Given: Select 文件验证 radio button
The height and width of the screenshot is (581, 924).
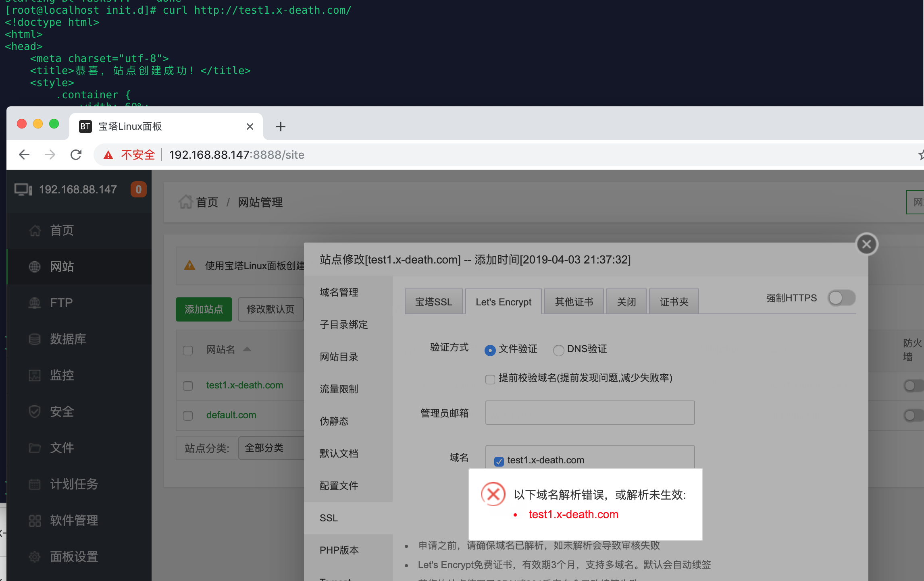Looking at the screenshot, I should pyautogui.click(x=490, y=350).
